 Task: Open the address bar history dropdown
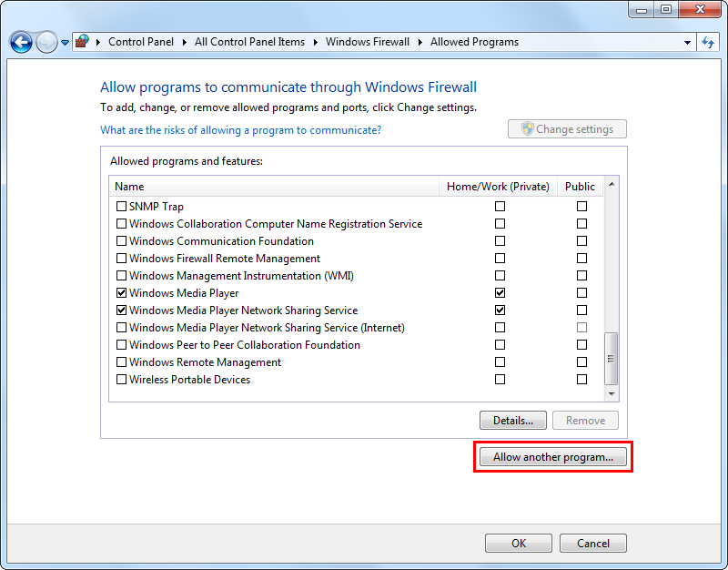(687, 42)
